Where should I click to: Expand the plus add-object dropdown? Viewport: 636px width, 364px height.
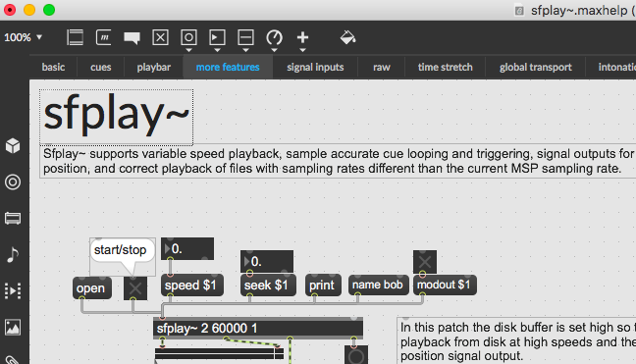(302, 50)
